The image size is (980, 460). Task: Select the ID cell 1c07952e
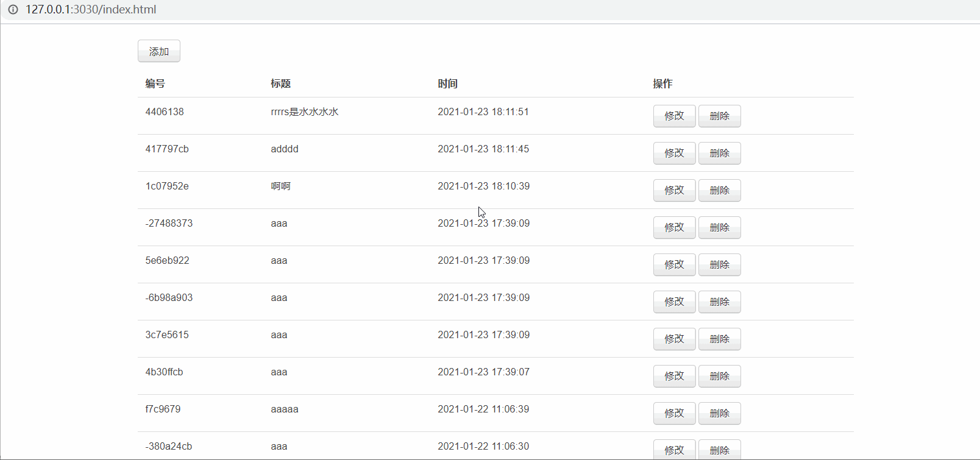[x=167, y=186]
